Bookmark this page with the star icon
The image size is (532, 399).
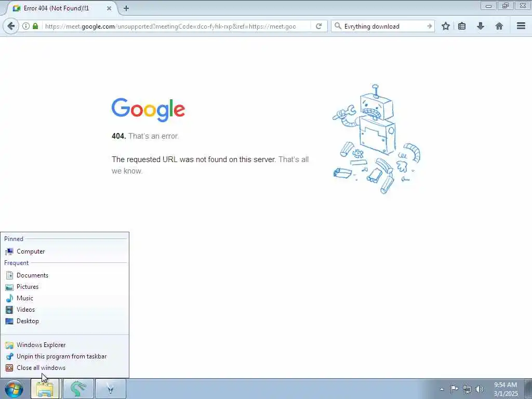pos(445,26)
